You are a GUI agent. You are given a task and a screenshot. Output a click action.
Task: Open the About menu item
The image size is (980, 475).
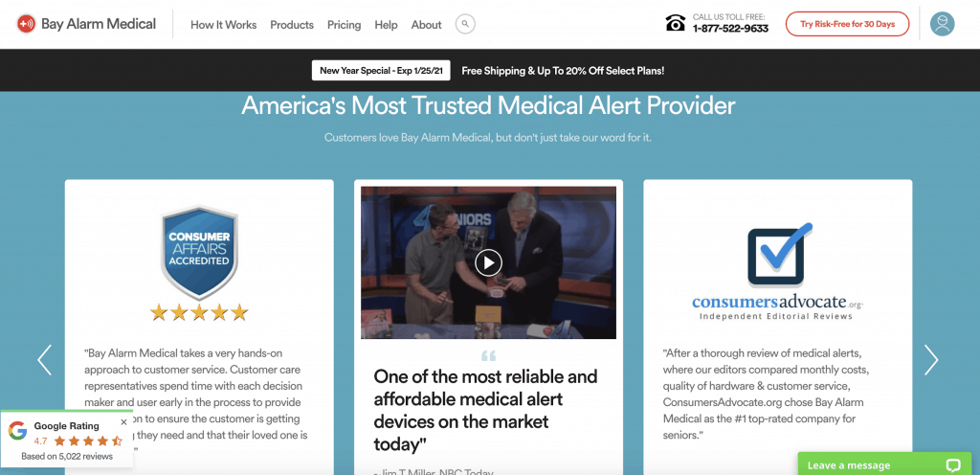(426, 25)
